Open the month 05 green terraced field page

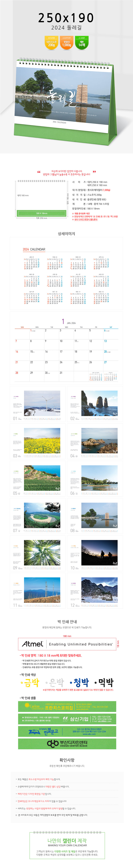38,478
